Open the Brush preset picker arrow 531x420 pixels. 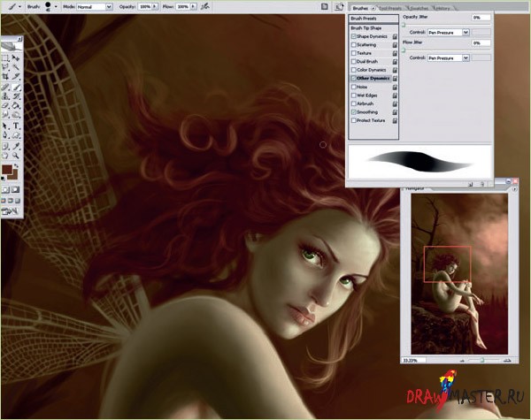pyautogui.click(x=56, y=6)
